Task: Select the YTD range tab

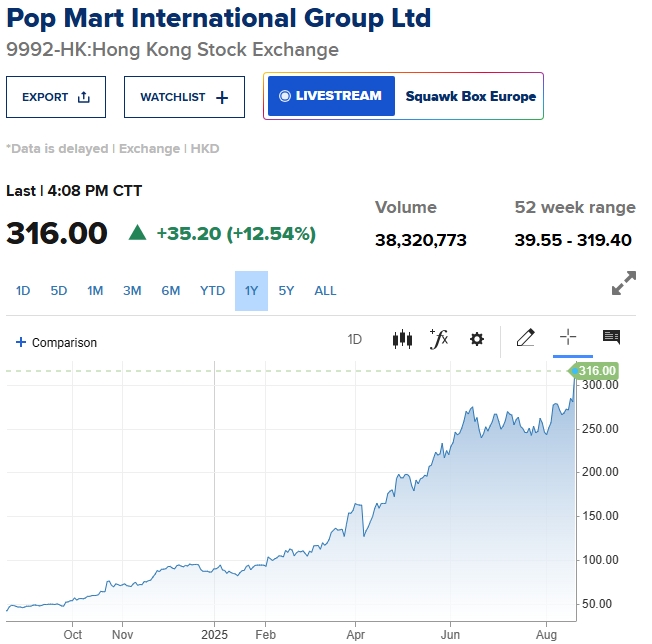Action: click(x=212, y=291)
